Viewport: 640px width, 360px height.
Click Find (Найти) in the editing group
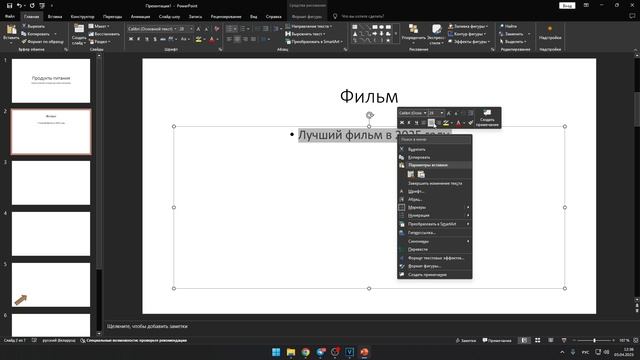pos(508,26)
